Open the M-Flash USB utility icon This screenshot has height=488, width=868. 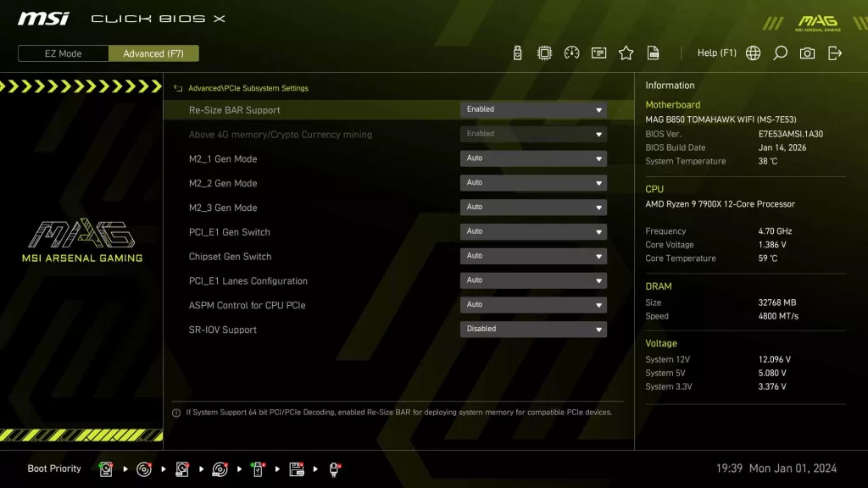coord(518,53)
